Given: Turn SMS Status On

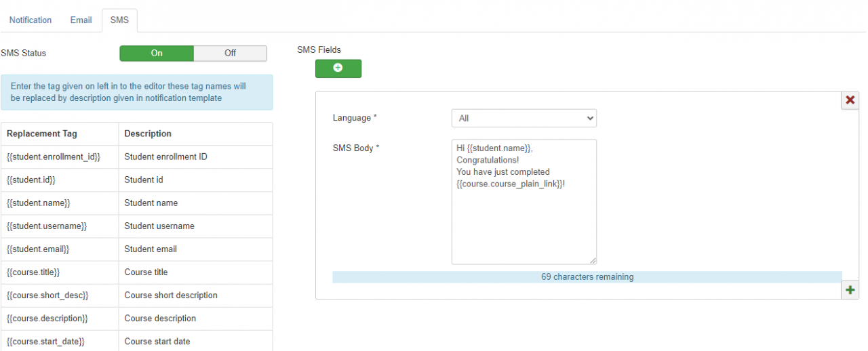Looking at the screenshot, I should [157, 54].
